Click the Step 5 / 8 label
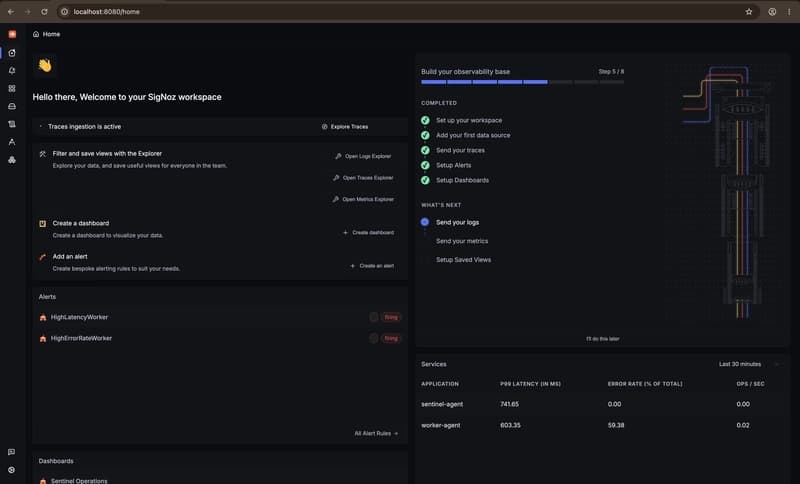This screenshot has height=484, width=800. (x=611, y=71)
